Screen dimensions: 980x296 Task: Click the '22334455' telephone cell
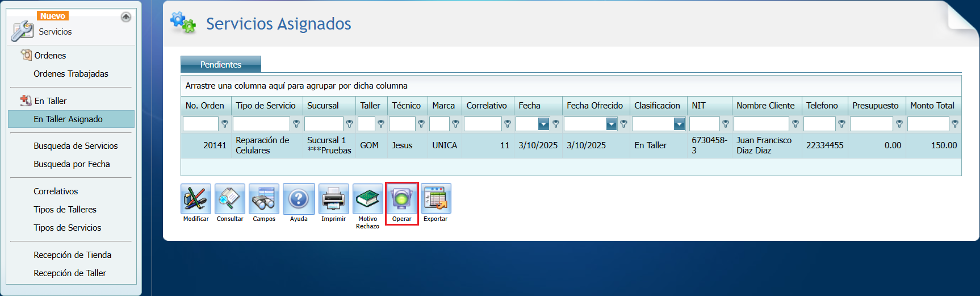(824, 145)
